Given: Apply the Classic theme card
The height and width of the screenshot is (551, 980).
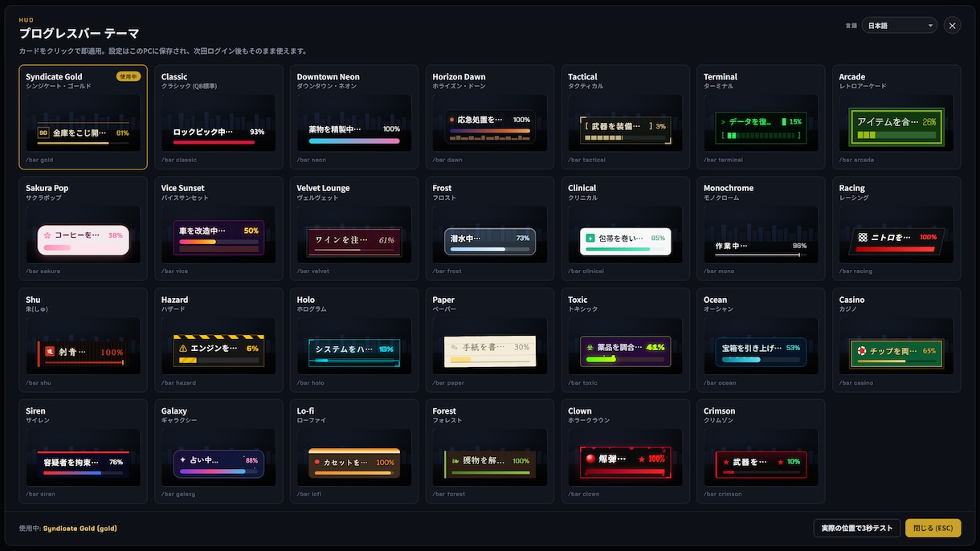Looking at the screenshot, I should coord(218,117).
